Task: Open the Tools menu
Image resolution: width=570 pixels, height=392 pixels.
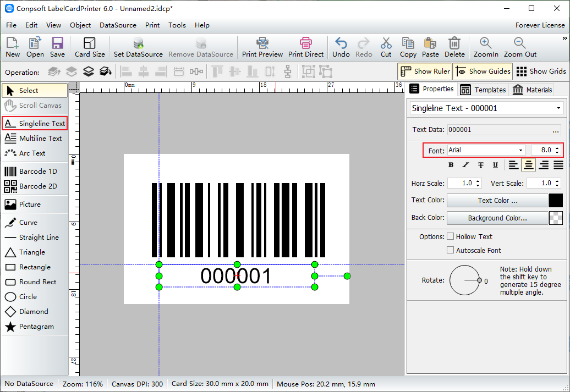Action: (177, 25)
